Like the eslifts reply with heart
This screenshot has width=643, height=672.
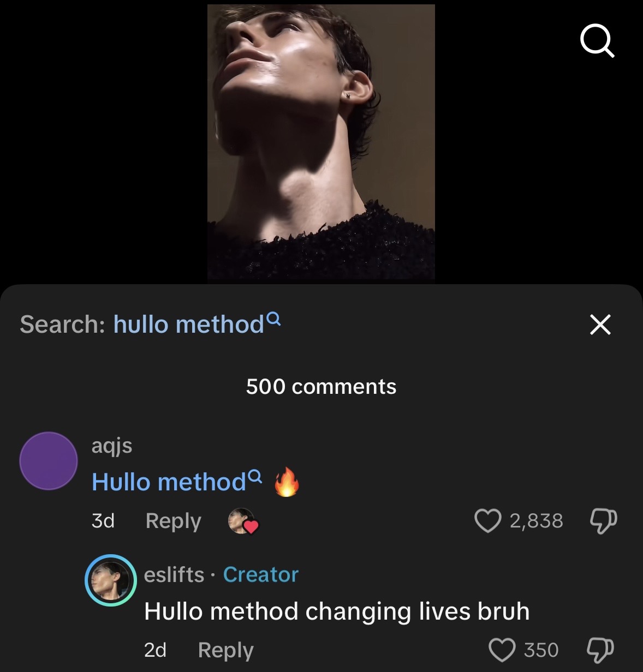click(501, 650)
